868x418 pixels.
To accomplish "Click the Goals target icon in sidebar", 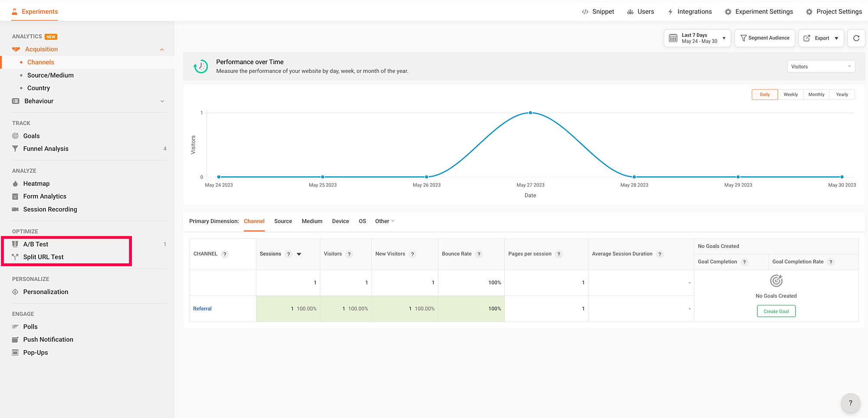I will pyautogui.click(x=15, y=136).
